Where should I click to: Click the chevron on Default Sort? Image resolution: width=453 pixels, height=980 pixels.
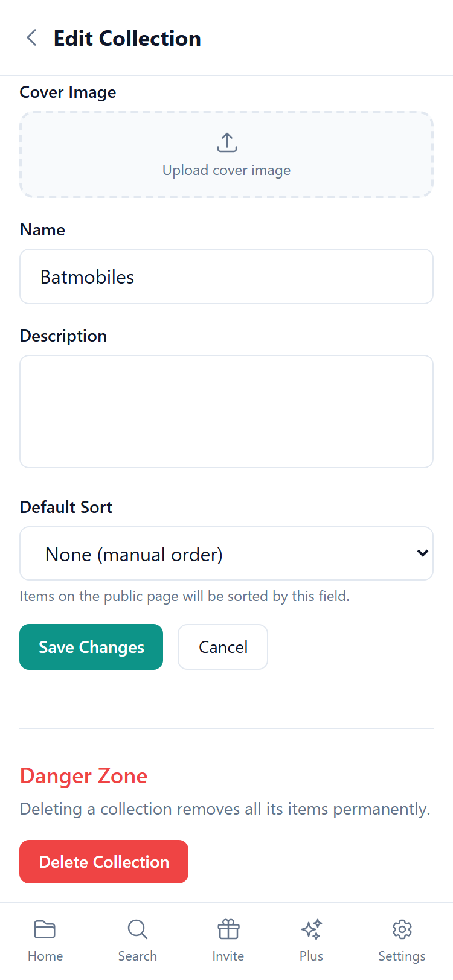coord(423,553)
